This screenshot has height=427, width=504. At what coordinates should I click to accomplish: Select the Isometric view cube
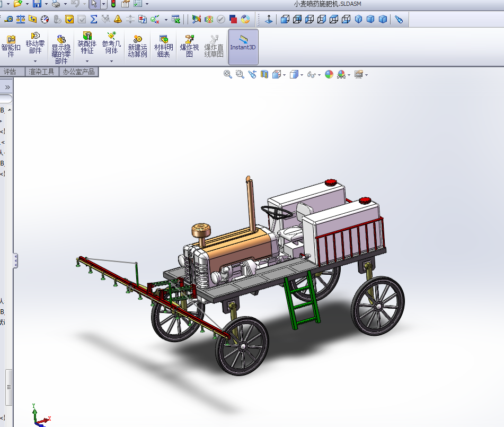coord(358,19)
